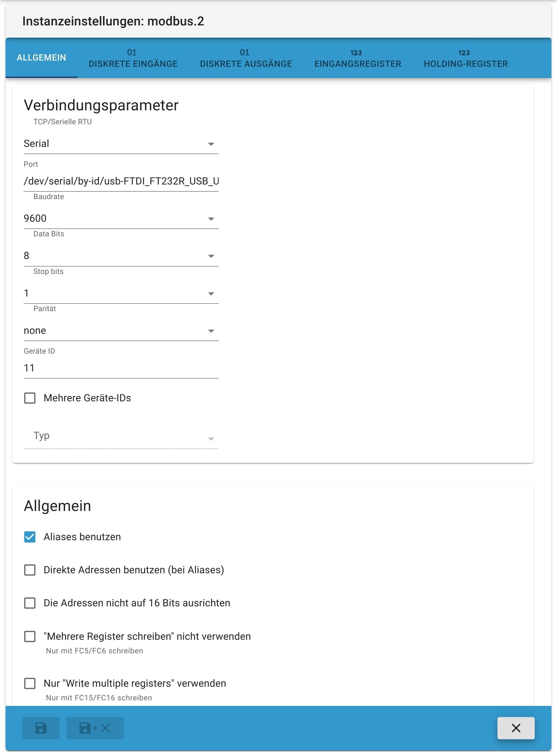The image size is (557, 756).
Task: Open the TCP/Serielle RTU dropdown
Action: [x=121, y=144]
